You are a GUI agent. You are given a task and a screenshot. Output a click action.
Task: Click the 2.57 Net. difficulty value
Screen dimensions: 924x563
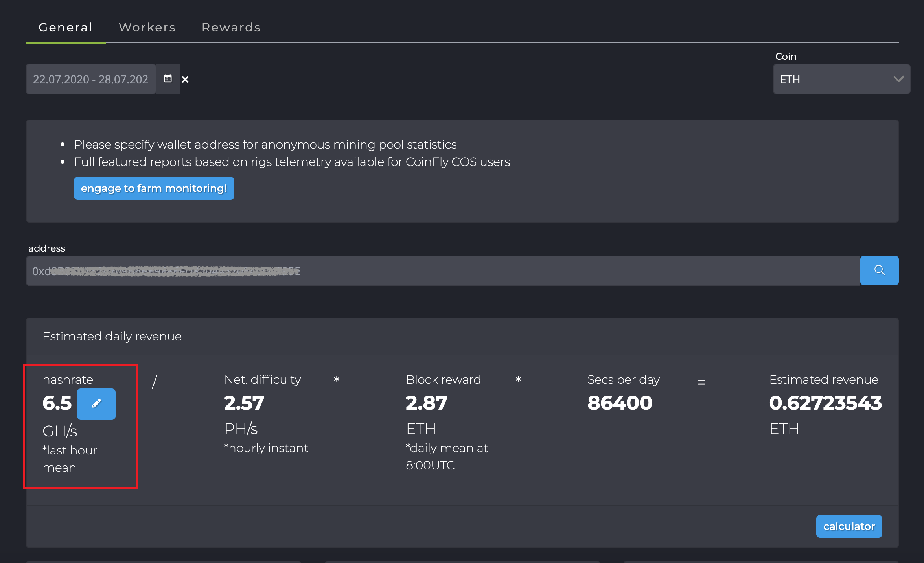(244, 403)
